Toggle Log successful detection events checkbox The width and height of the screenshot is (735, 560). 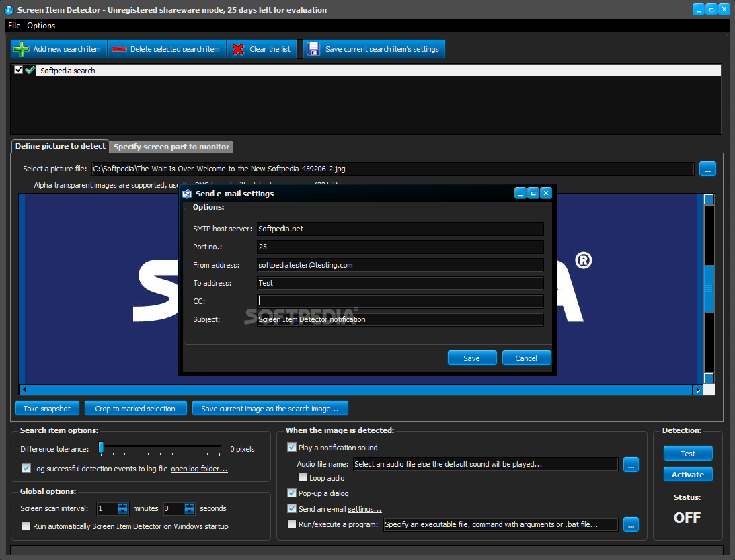(26, 468)
